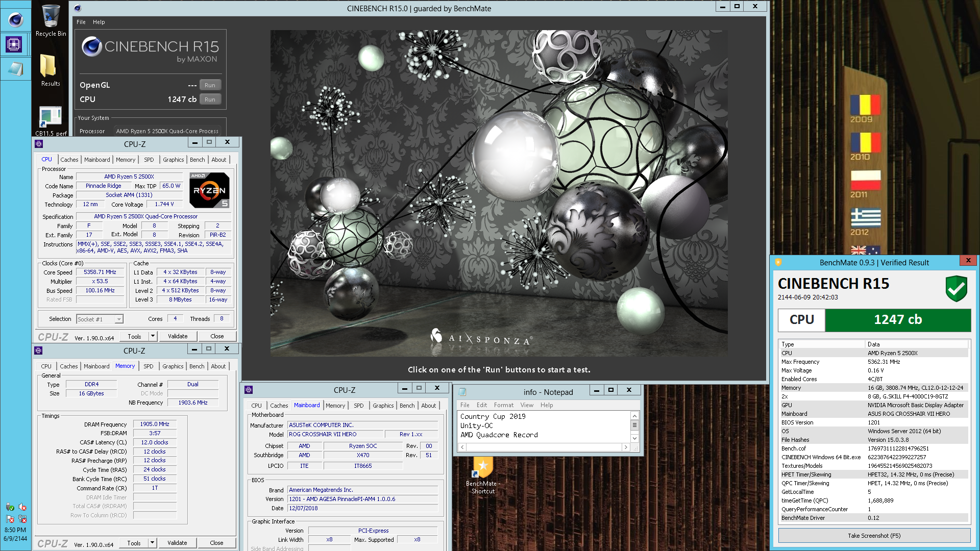Expand Tools dropdown arrow in top CPU-Z

pyautogui.click(x=153, y=336)
